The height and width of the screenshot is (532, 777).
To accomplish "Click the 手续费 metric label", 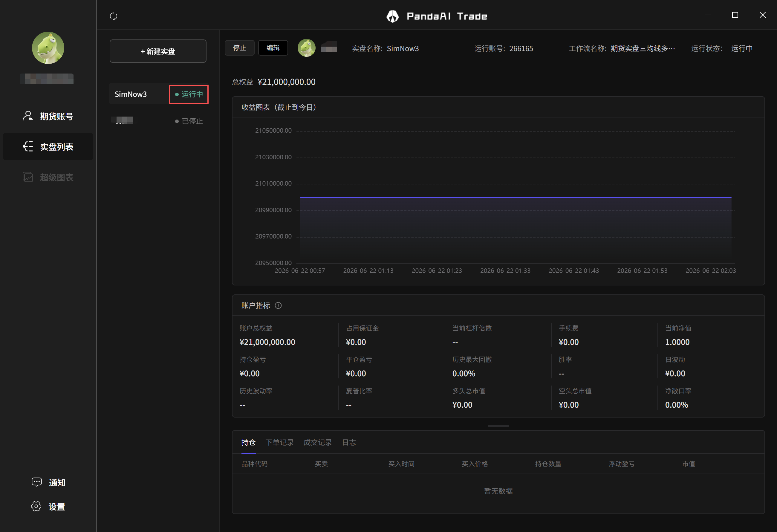I will click(x=569, y=328).
